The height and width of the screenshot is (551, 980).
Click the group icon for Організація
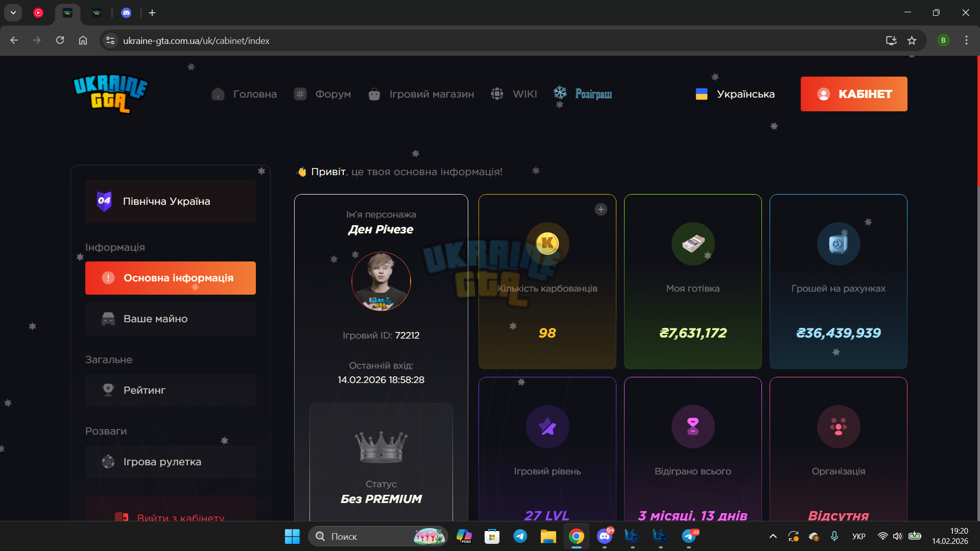839,426
